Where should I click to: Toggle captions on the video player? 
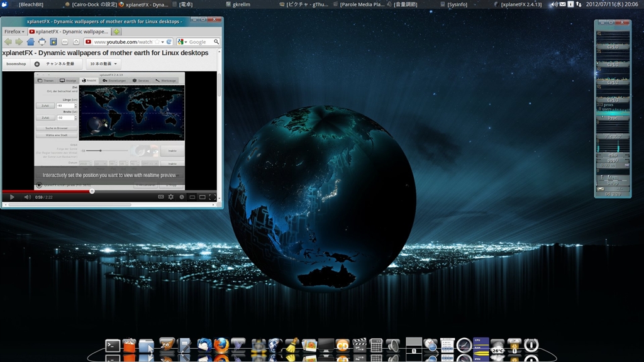coord(161,197)
